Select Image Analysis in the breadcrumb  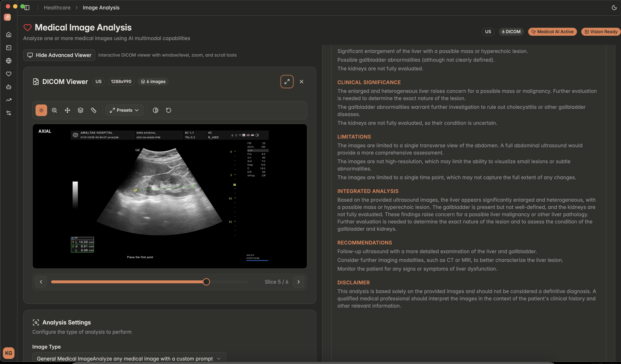click(101, 8)
